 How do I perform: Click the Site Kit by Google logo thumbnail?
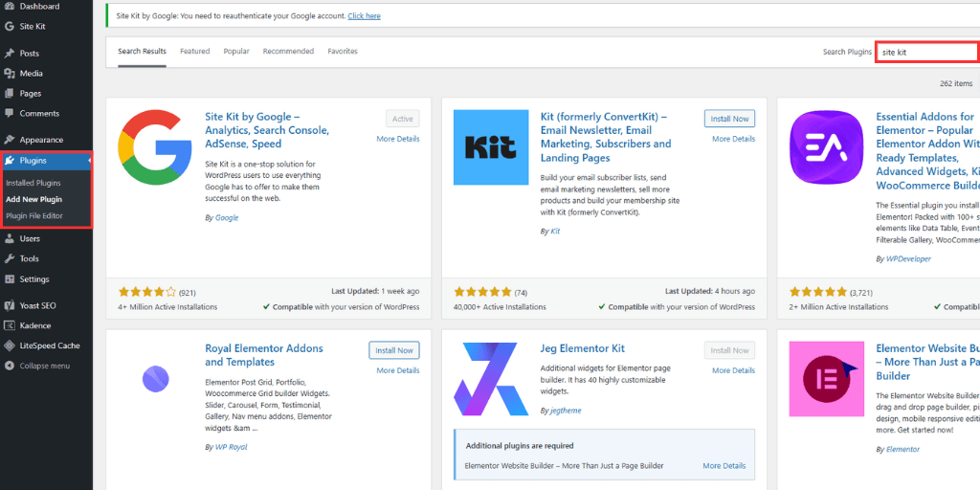tap(155, 147)
